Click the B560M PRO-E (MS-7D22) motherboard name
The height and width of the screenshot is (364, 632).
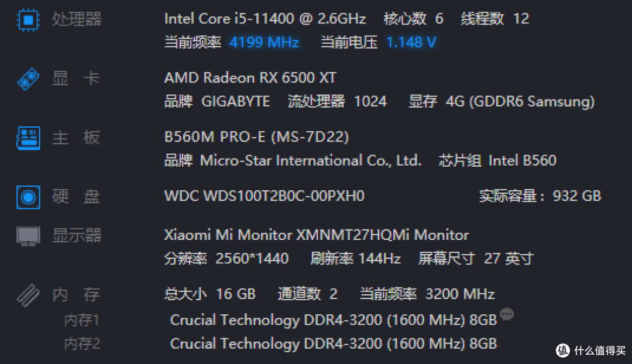256,137
